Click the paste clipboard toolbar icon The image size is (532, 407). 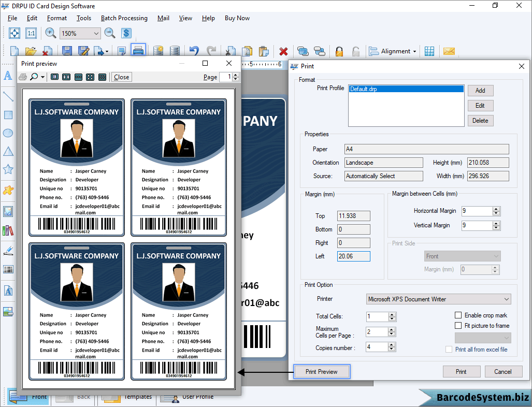(x=264, y=51)
